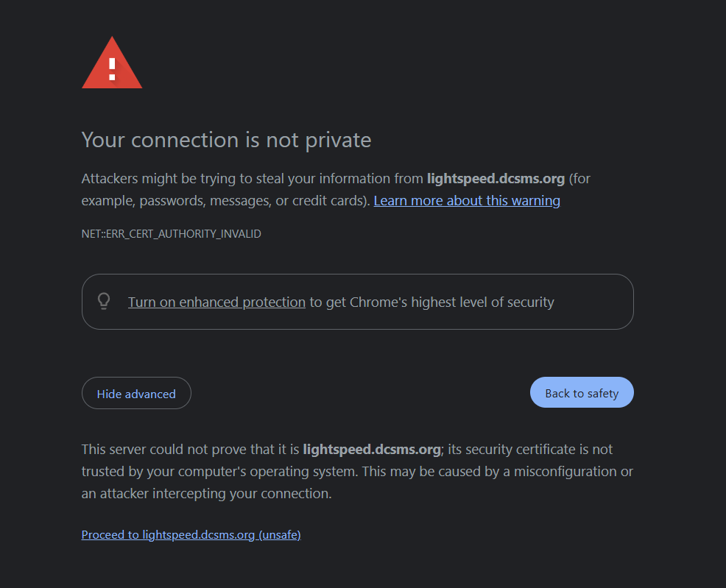Image resolution: width=726 pixels, height=588 pixels.
Task: Click the white exclamation mark inside the triangle
Action: click(112, 68)
